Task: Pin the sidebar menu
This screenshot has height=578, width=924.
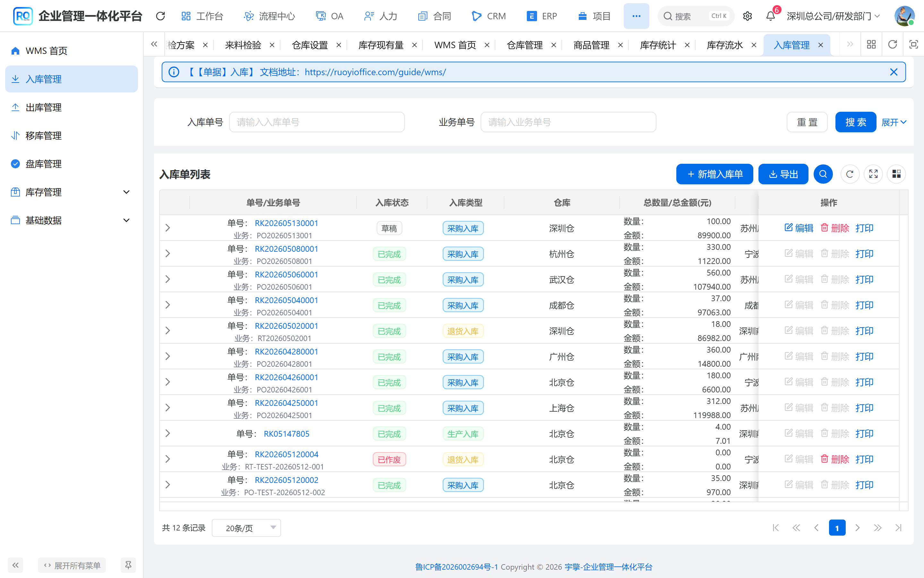Action: coord(128,565)
